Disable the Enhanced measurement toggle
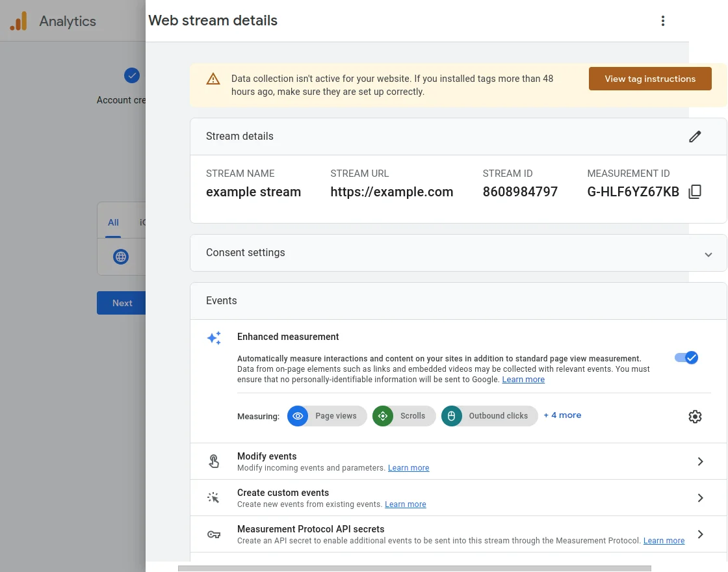728x572 pixels. click(x=686, y=357)
